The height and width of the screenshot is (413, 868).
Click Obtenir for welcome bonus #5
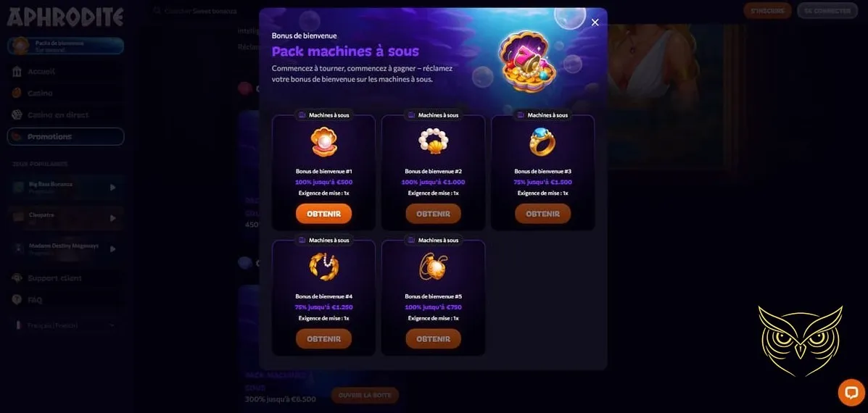pos(433,338)
